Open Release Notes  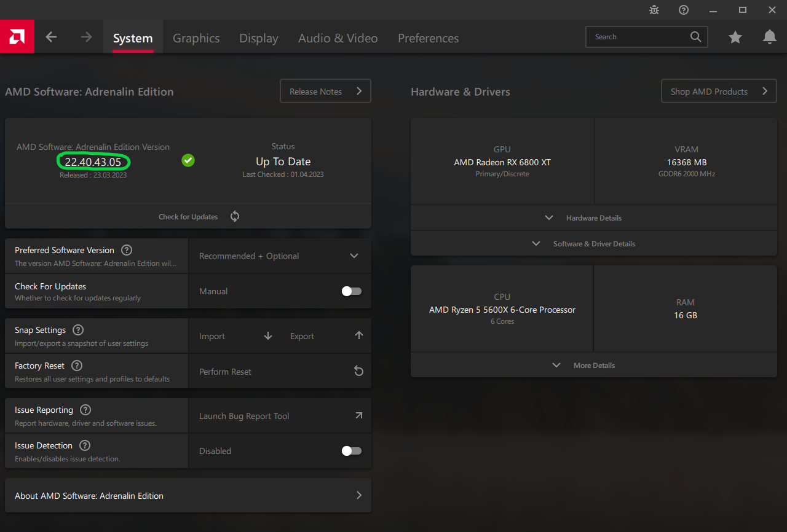[x=325, y=91]
